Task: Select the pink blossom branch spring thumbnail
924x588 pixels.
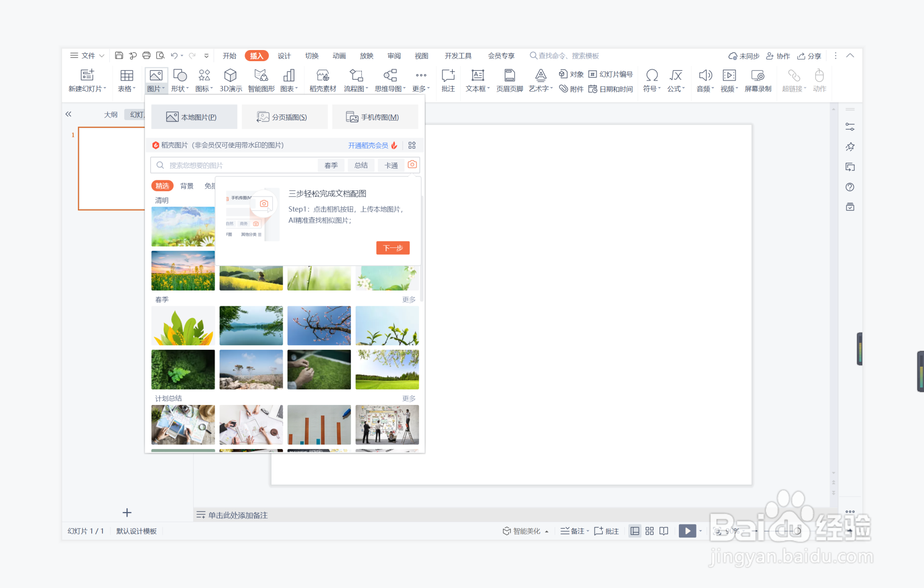Action: tap(319, 325)
